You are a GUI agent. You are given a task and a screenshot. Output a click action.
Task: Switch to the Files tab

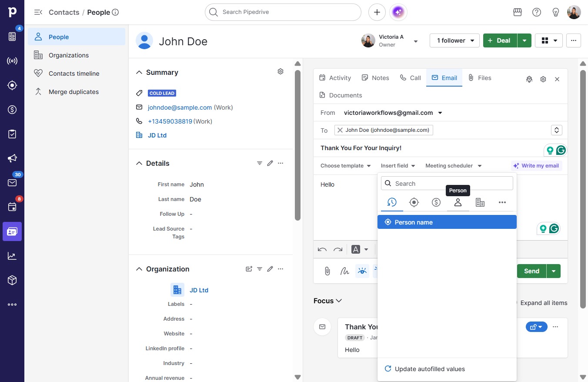tap(480, 78)
